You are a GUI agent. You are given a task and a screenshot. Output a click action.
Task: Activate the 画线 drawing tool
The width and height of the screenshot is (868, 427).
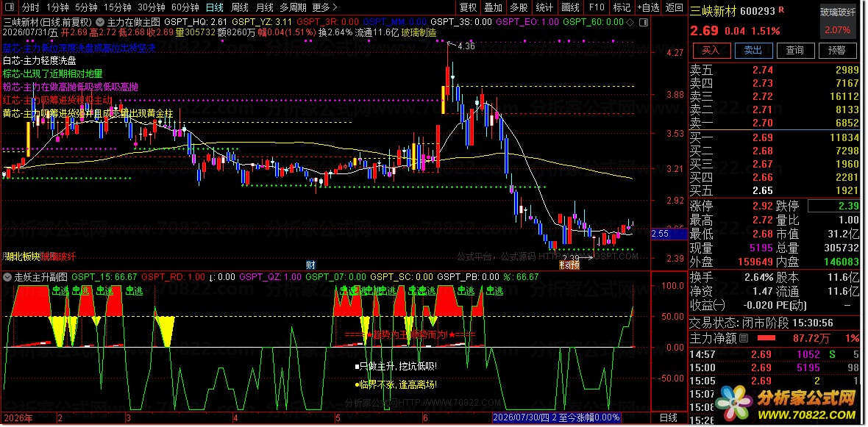click(570, 8)
